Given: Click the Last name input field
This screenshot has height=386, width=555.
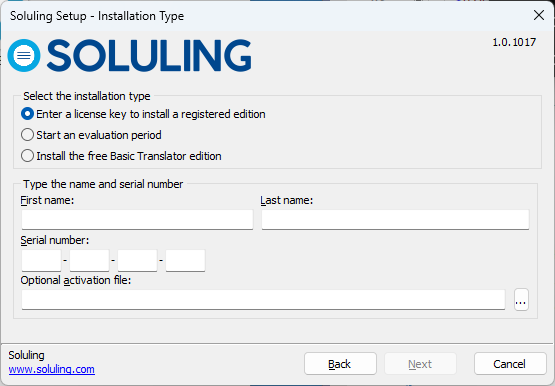Looking at the screenshot, I should [395, 220].
